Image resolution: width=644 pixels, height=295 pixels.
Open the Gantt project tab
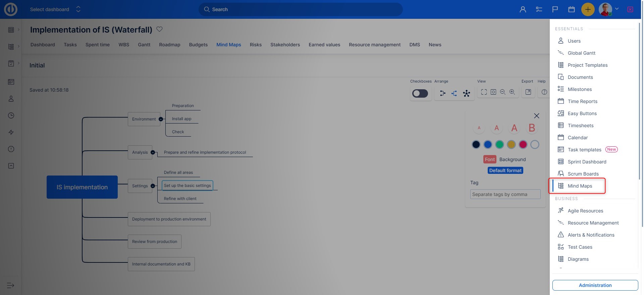click(x=144, y=45)
